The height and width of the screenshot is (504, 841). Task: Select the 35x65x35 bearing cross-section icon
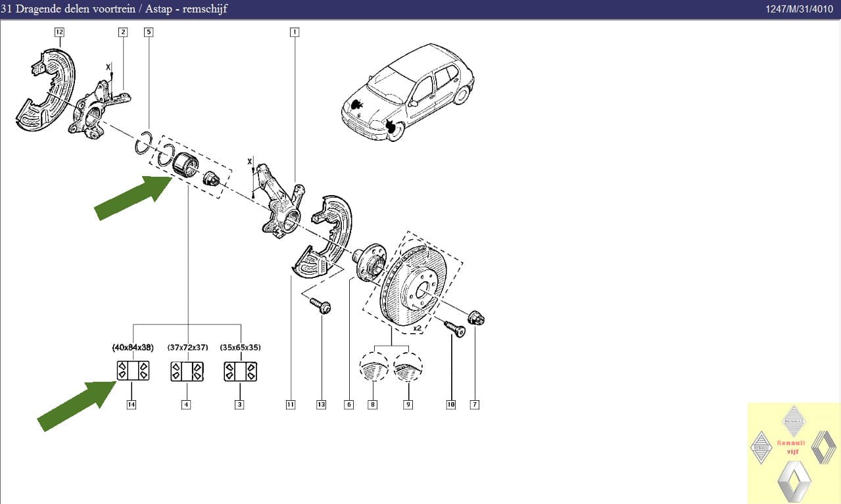click(240, 371)
